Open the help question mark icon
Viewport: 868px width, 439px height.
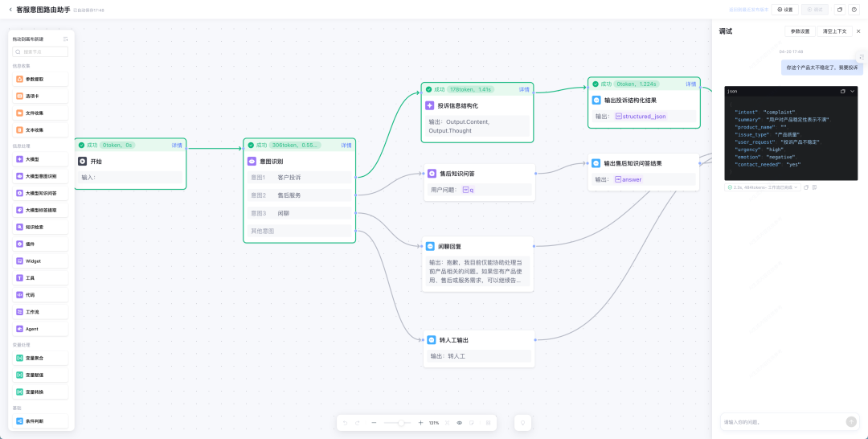click(x=854, y=10)
